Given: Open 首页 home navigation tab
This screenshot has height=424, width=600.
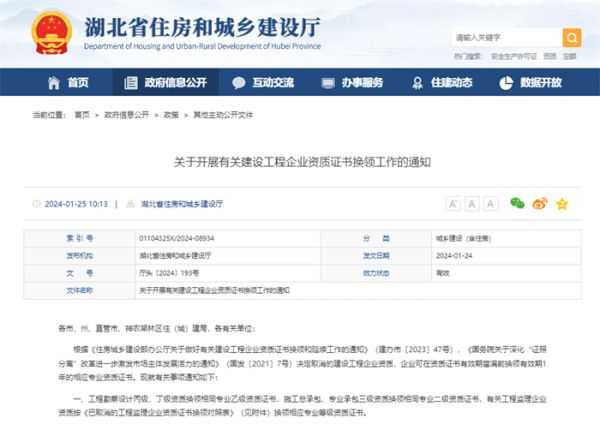Looking at the screenshot, I should [x=68, y=82].
